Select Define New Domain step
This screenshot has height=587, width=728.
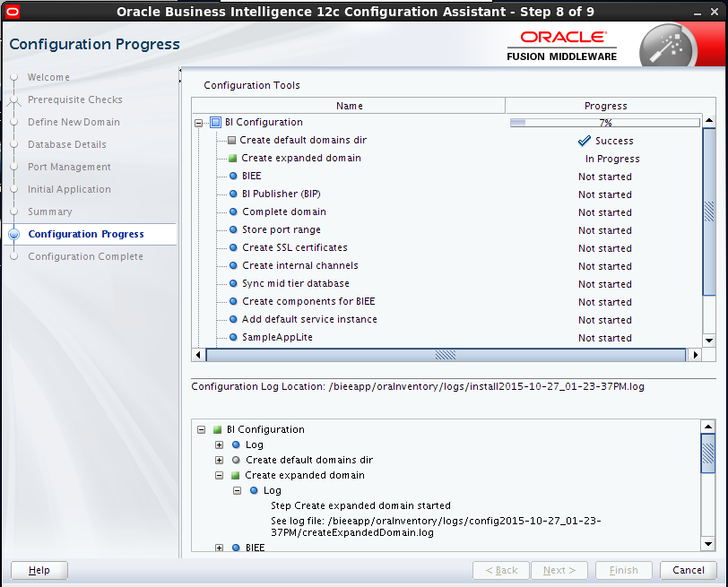(74, 122)
